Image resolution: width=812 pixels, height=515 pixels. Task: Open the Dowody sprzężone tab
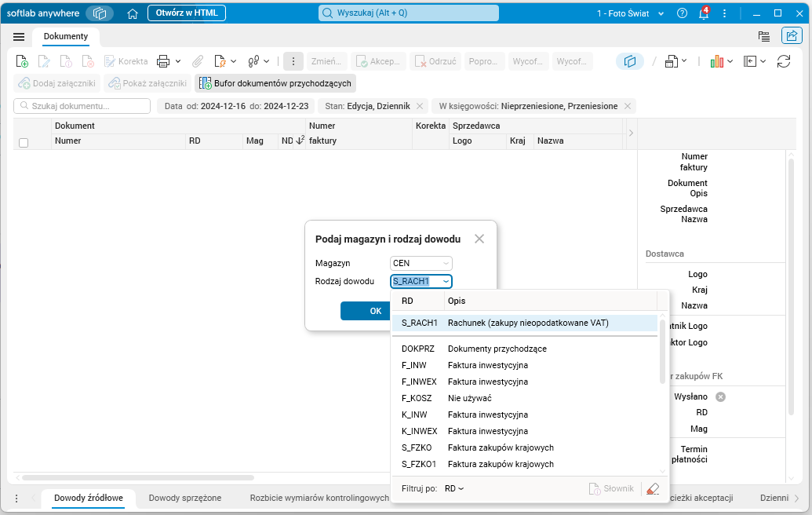coord(185,498)
